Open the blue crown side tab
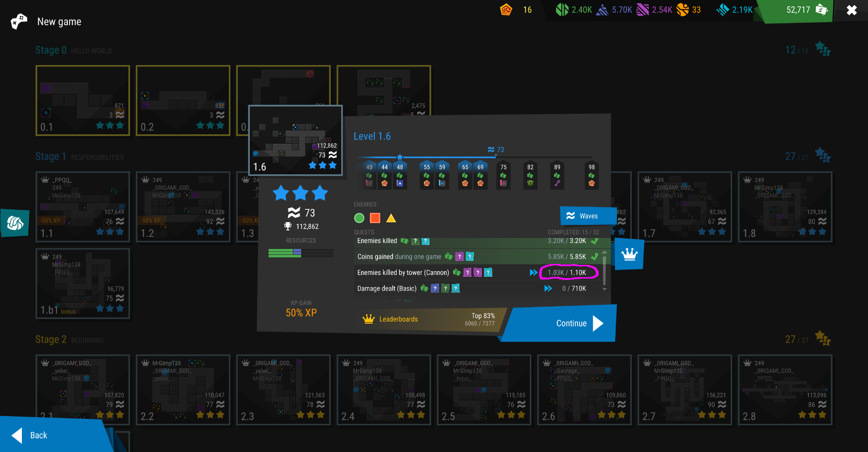The image size is (868, 452). (x=629, y=255)
